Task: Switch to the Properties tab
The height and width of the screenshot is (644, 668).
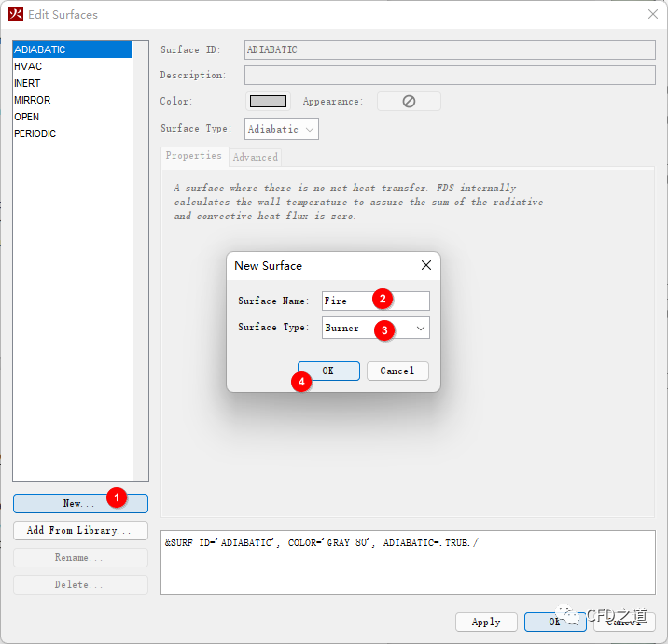Action: (x=194, y=156)
